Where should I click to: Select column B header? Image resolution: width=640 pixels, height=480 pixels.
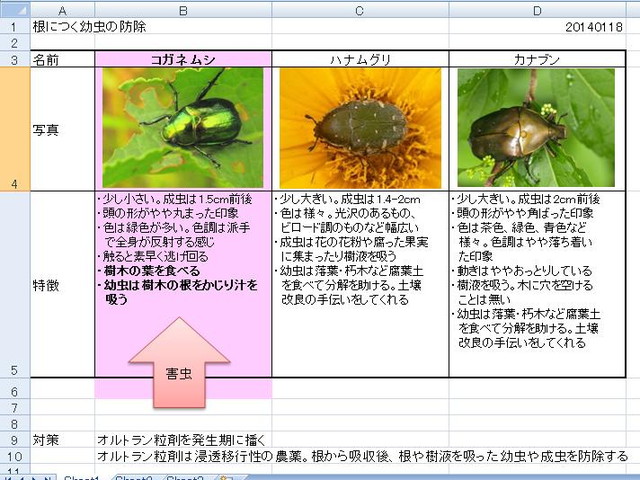point(183,9)
